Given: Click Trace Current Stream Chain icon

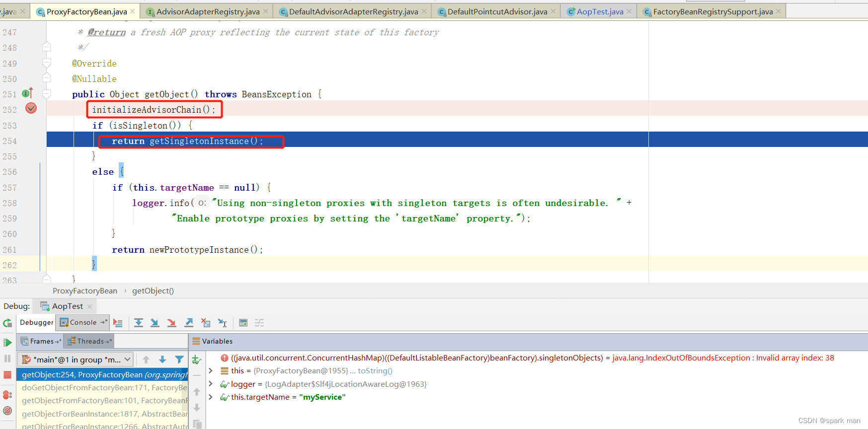Looking at the screenshot, I should (259, 323).
